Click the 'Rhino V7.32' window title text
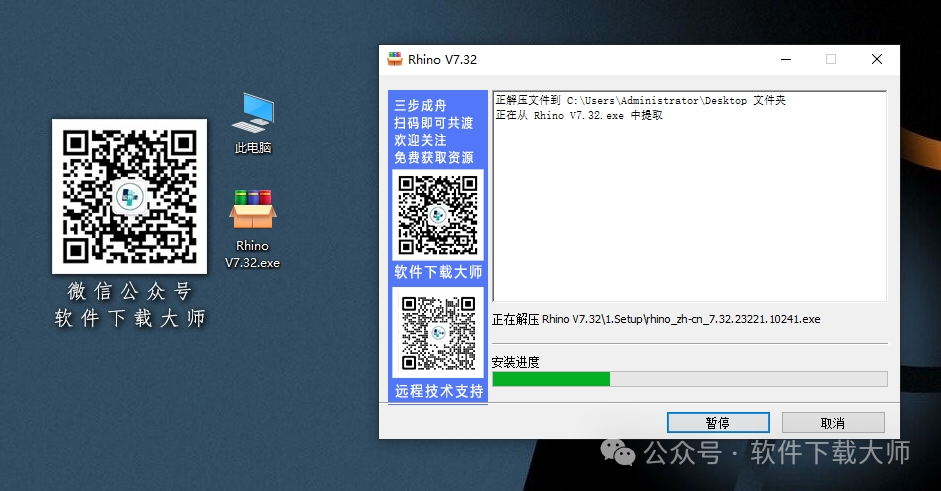 [442, 59]
